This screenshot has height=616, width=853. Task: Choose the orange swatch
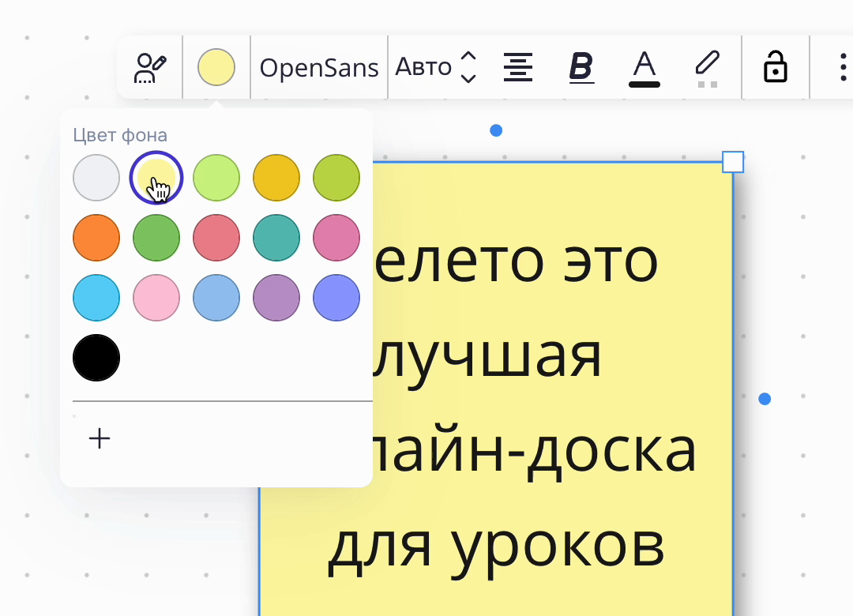[x=96, y=238]
